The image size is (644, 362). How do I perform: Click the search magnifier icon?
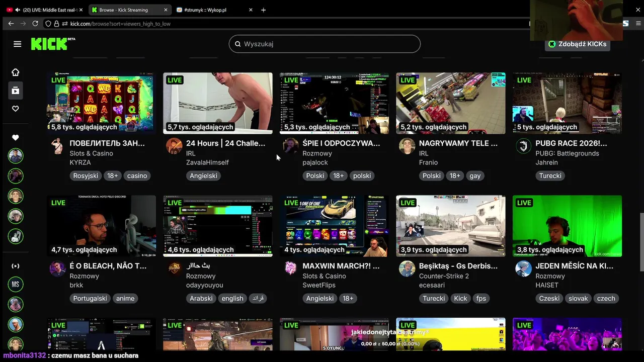(x=238, y=44)
